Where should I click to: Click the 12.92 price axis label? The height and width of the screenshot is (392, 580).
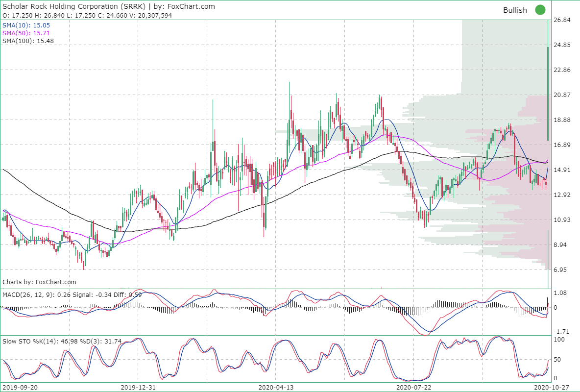(562, 195)
